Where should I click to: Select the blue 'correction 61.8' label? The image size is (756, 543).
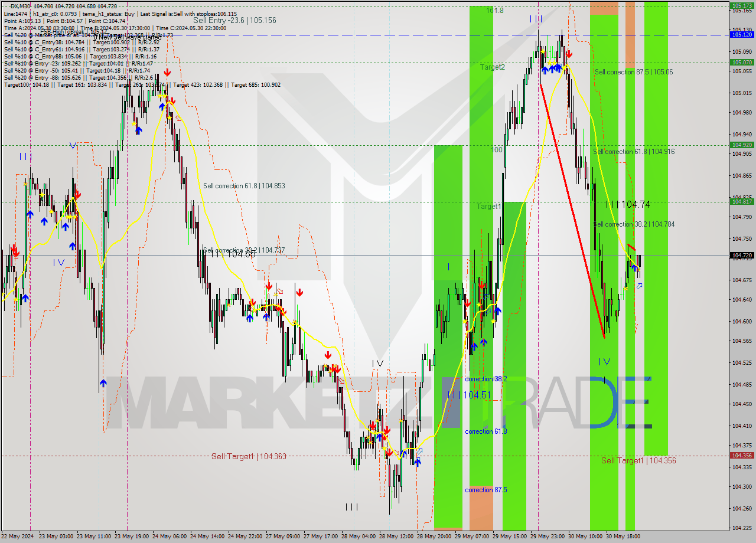486,431
